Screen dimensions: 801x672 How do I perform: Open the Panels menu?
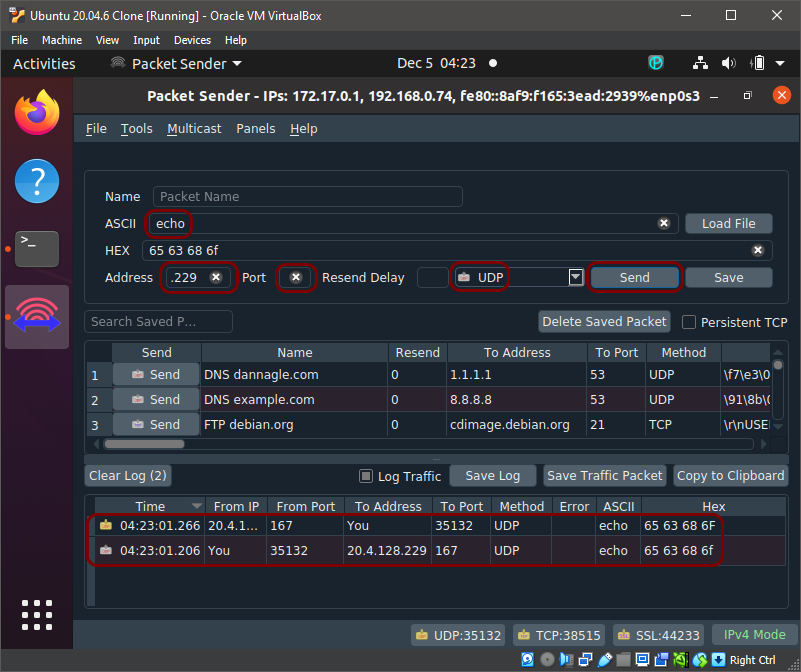tap(255, 129)
